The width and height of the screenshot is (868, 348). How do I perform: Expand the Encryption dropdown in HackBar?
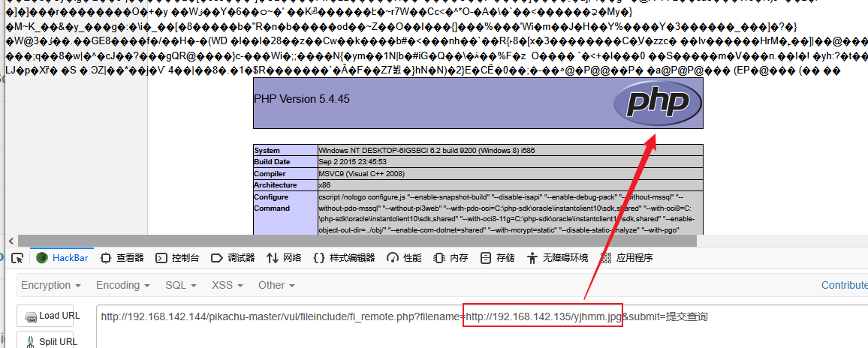51,286
